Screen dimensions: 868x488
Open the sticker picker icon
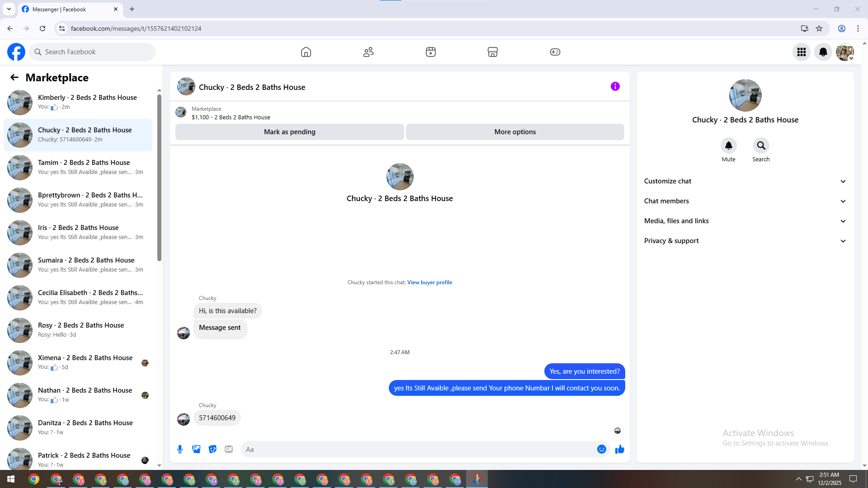[x=212, y=449]
